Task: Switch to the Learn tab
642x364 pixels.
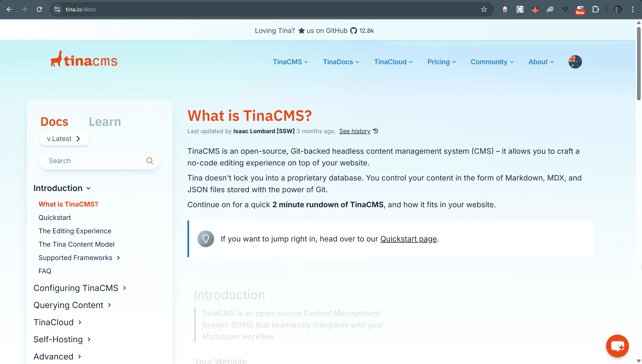Action: (105, 122)
